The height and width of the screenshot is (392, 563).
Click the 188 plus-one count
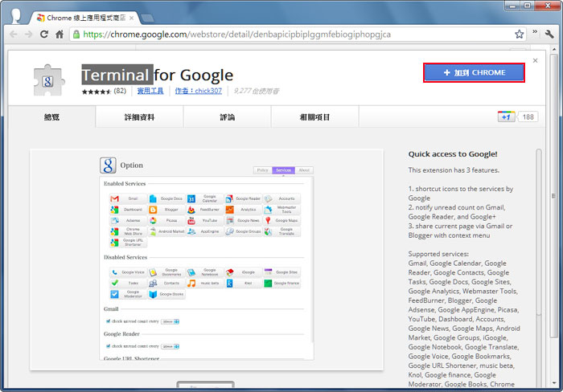(x=528, y=117)
